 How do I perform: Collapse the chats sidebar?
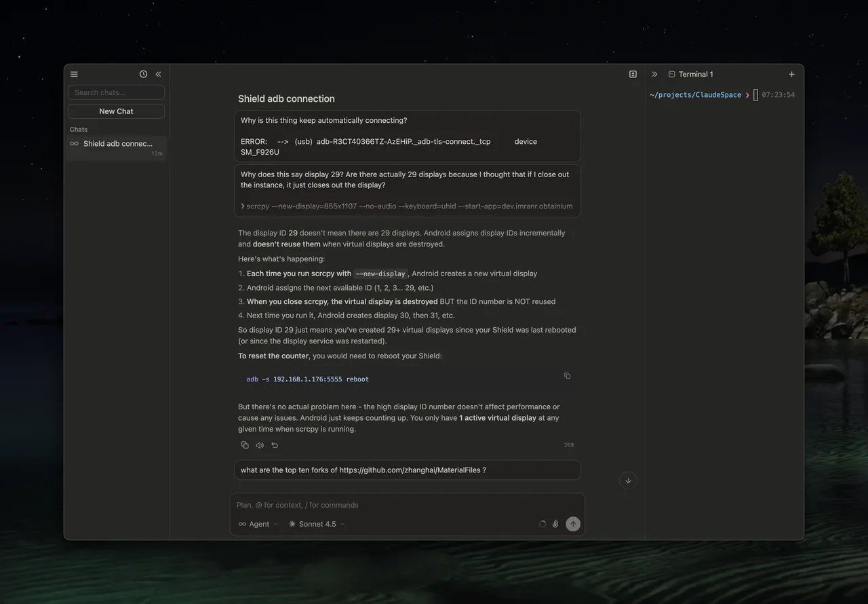(158, 74)
